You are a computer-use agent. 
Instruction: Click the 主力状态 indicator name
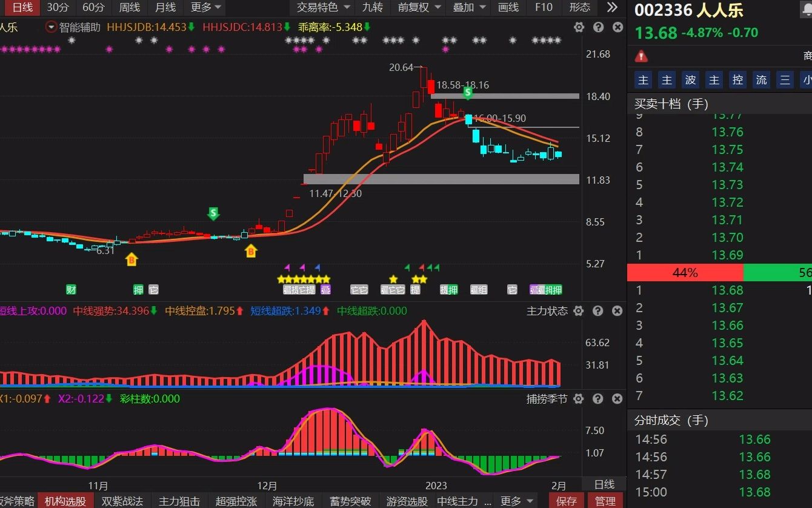pos(547,311)
